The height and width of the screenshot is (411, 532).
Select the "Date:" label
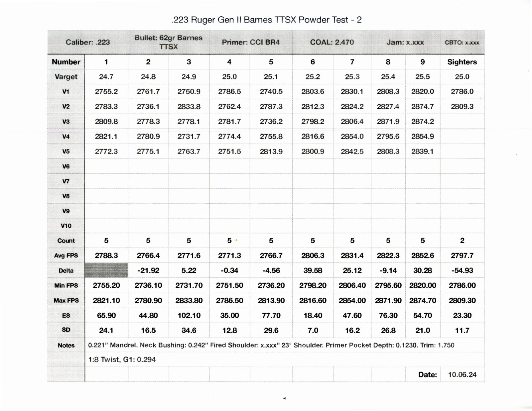pos(427,375)
